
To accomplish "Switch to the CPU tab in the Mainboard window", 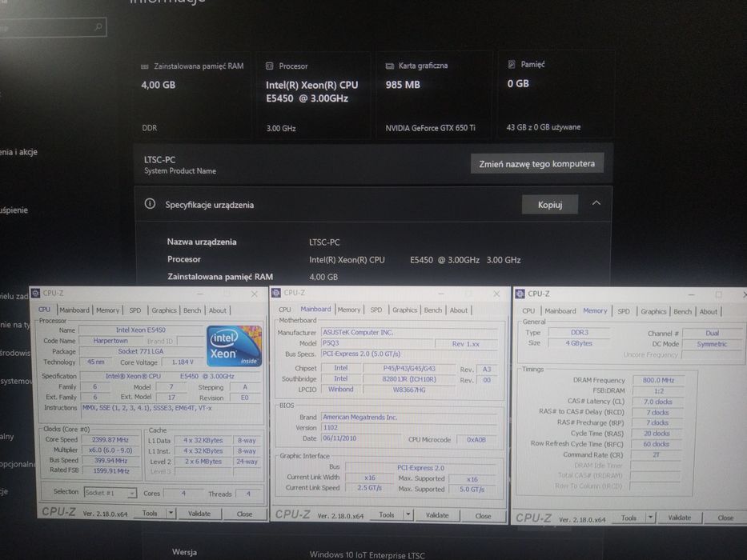I will tap(285, 310).
